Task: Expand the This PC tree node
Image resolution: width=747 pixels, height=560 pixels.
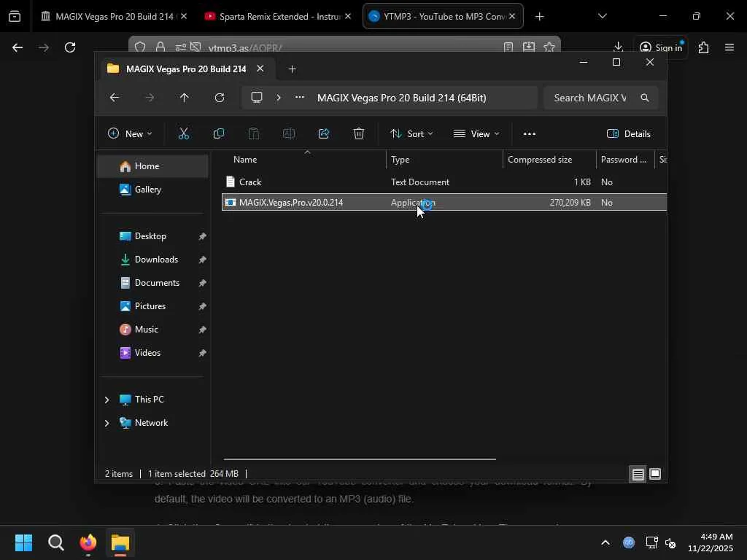Action: coord(107,400)
